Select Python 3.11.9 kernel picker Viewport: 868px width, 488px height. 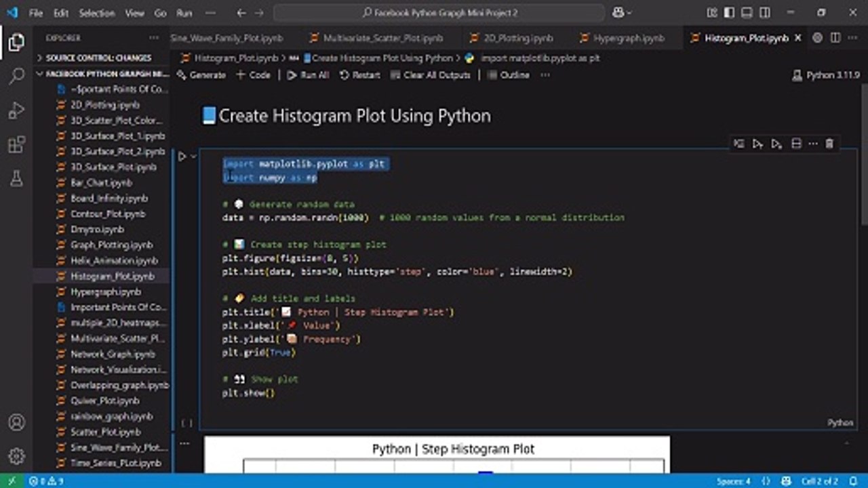tap(826, 75)
